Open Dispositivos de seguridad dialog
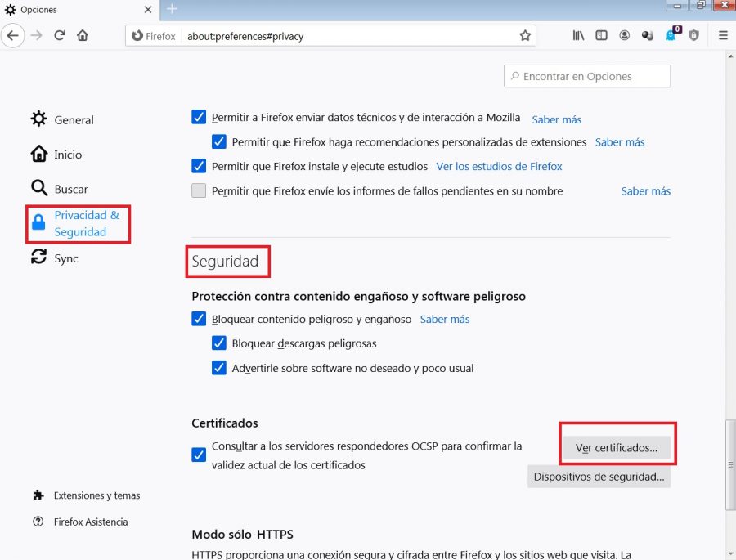The image size is (736, 560). pyautogui.click(x=599, y=477)
